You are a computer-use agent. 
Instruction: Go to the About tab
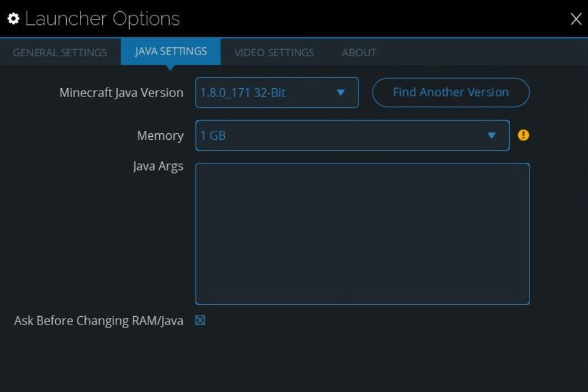(x=359, y=52)
